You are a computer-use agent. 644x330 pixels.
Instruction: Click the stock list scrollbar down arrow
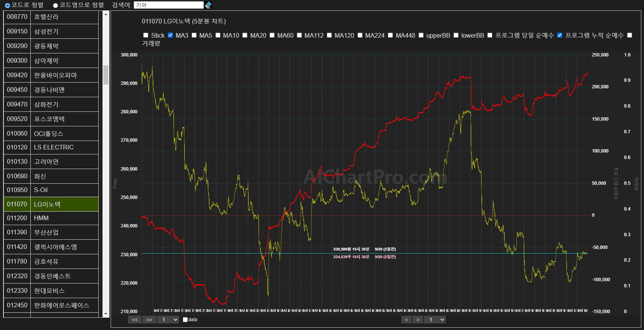pos(106,314)
